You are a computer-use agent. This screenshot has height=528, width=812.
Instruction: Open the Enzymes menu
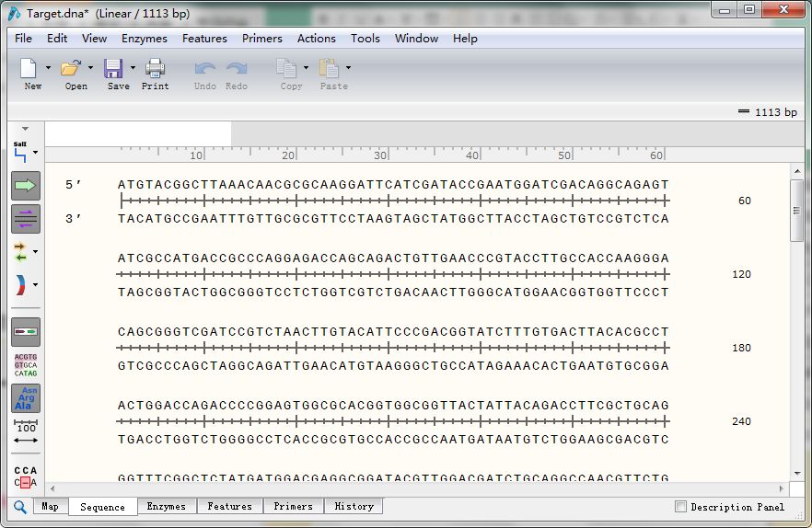145,39
